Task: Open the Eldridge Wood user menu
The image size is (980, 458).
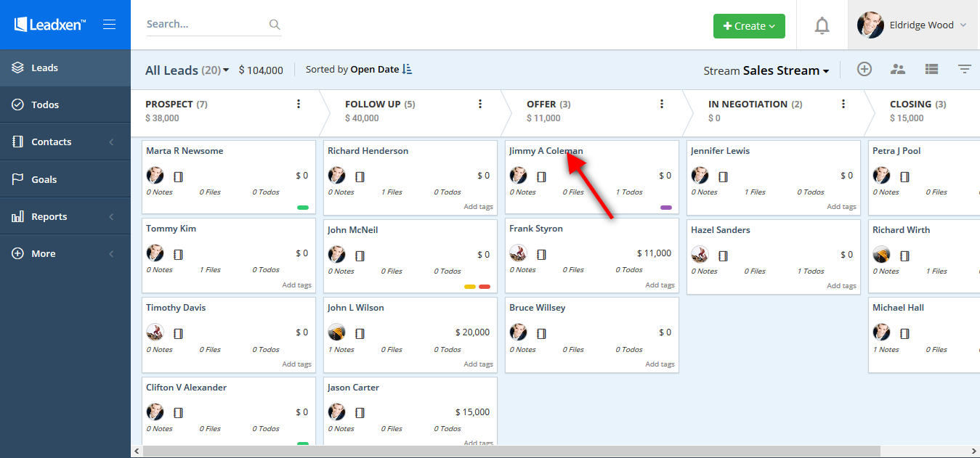Action: [913, 25]
